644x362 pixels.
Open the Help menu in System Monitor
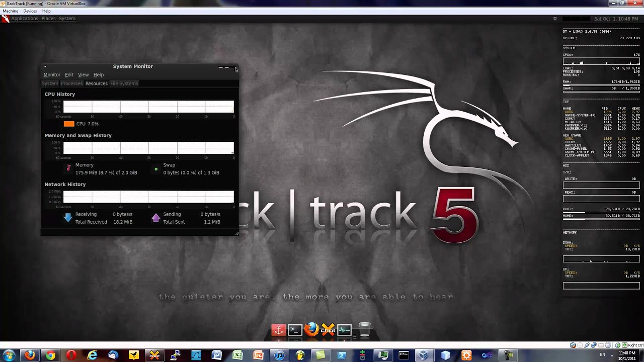99,75
